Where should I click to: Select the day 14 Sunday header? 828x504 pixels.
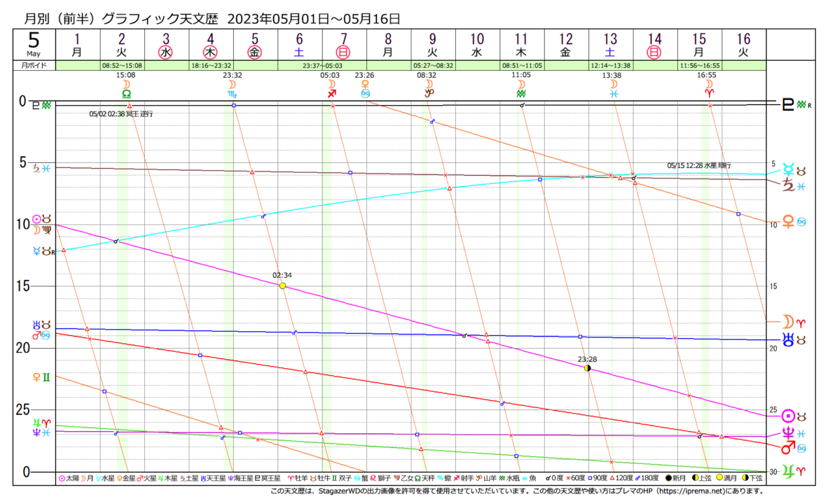pos(654,52)
